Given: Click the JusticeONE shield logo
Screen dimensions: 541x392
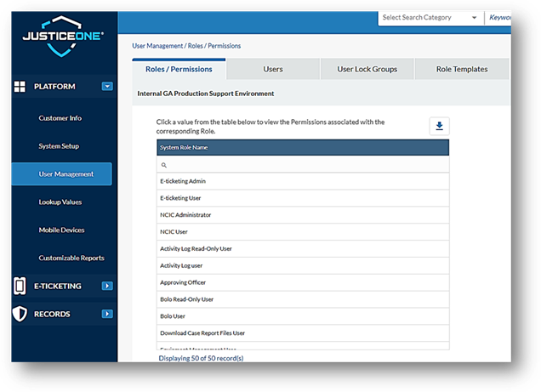Looking at the screenshot, I should pyautogui.click(x=63, y=37).
